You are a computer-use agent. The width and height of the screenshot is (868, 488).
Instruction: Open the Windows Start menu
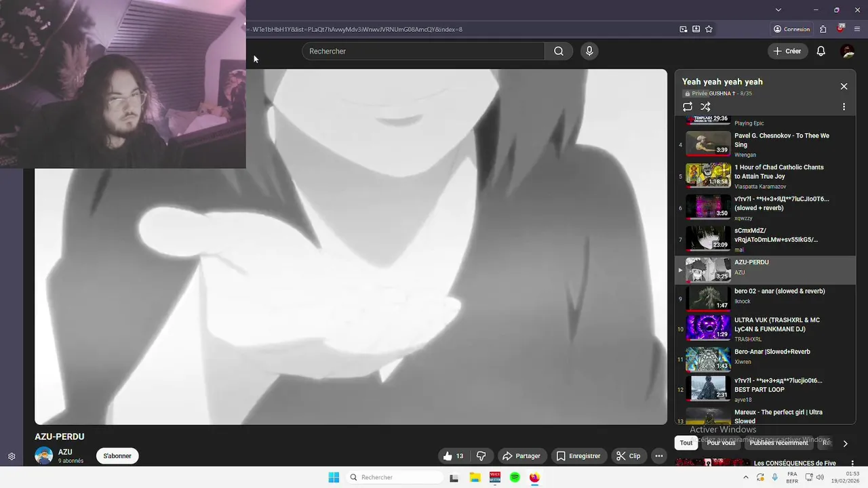tap(334, 477)
